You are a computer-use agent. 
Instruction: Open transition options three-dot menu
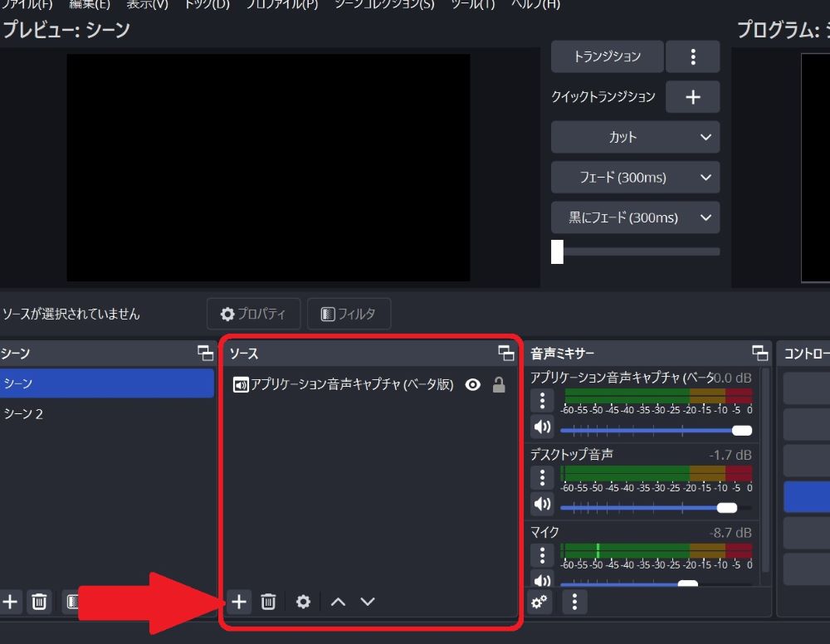click(x=693, y=56)
